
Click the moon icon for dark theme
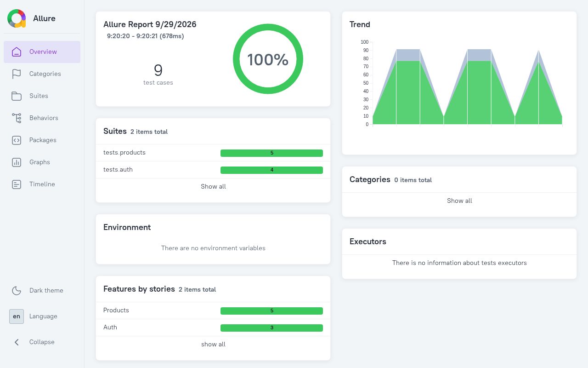pos(17,291)
